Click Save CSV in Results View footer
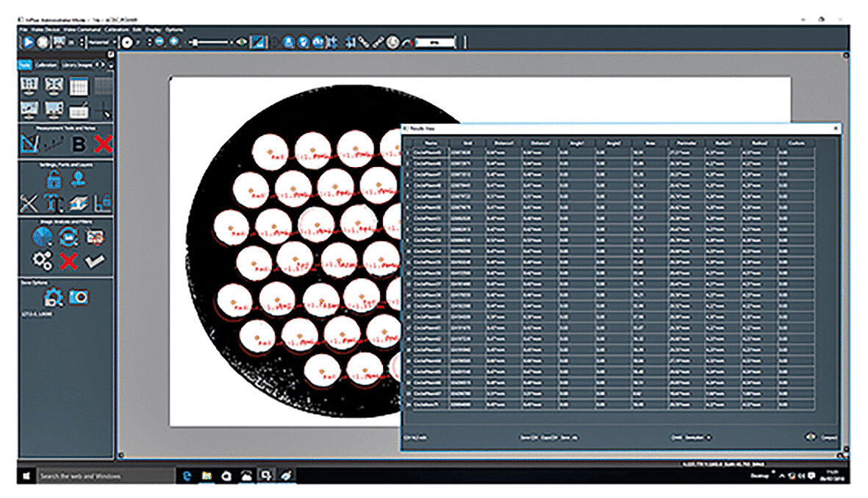 (x=528, y=438)
